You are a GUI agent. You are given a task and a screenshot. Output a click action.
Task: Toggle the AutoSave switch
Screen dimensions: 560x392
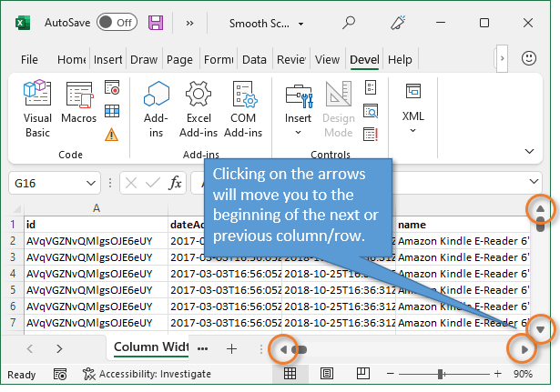click(116, 21)
